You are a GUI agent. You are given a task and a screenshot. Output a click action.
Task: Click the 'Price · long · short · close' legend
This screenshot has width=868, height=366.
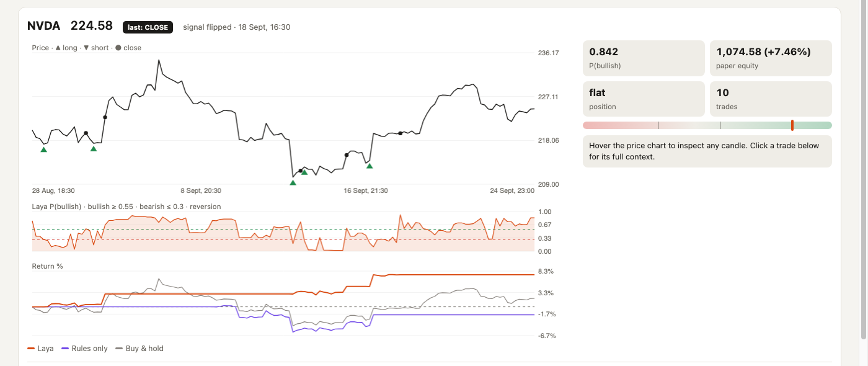click(x=87, y=48)
